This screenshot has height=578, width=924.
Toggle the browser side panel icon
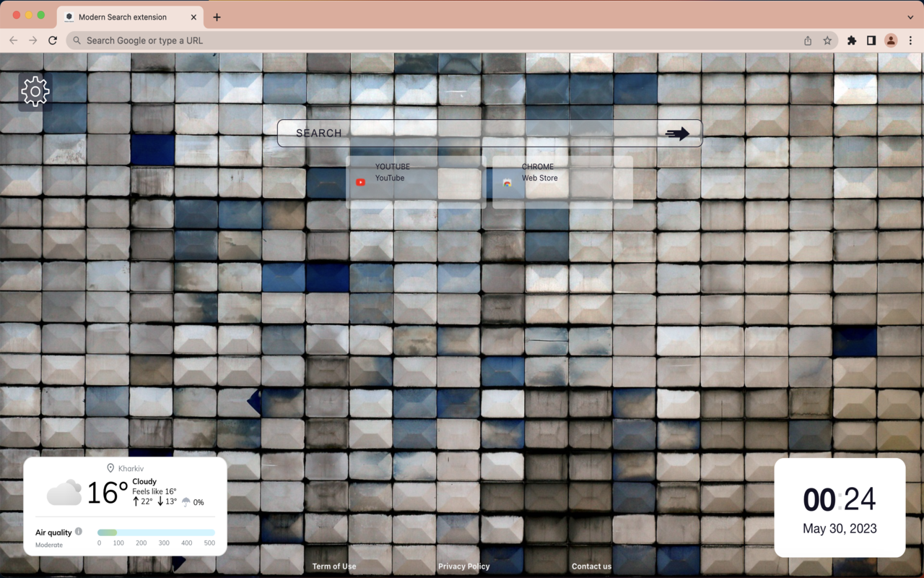871,40
